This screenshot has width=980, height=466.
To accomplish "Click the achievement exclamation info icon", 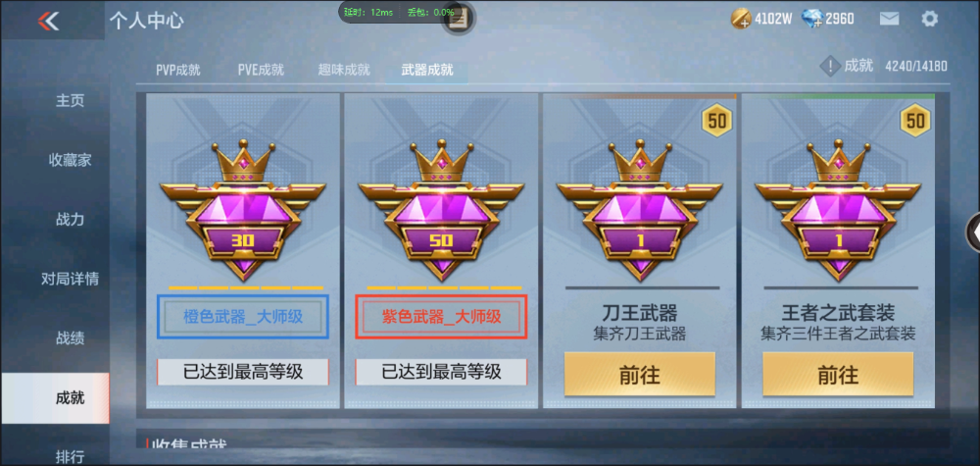I will pos(829,66).
